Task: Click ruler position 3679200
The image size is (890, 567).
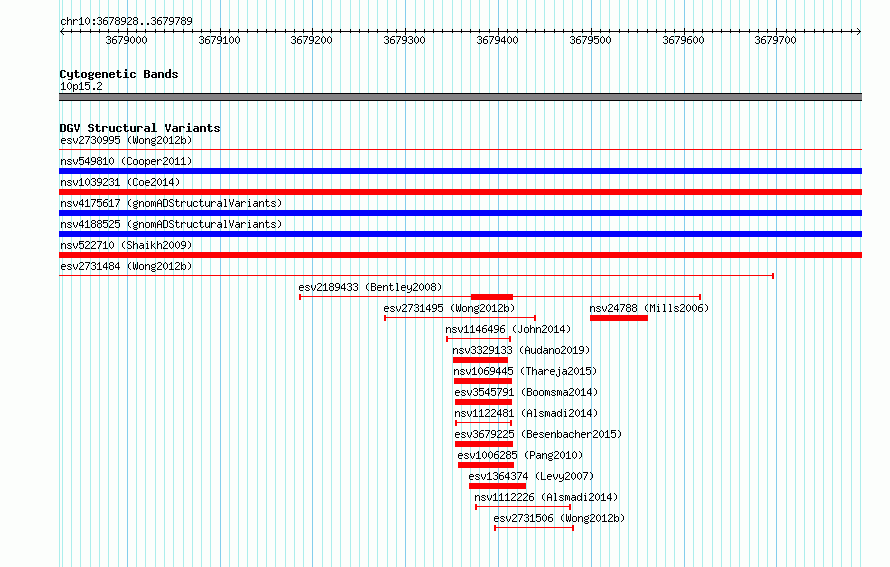Action: 311,40
